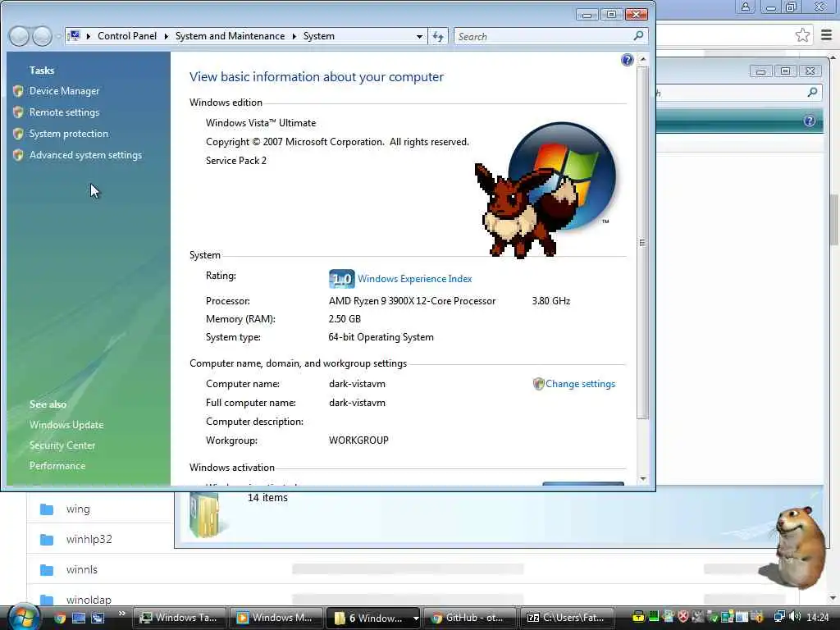Click the search magnifier in the background Explorer window
The width and height of the screenshot is (840, 630).
[x=813, y=92]
